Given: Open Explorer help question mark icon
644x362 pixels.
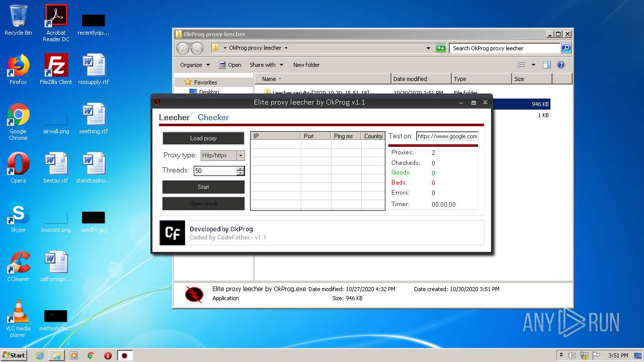Looking at the screenshot, I should point(561,65).
